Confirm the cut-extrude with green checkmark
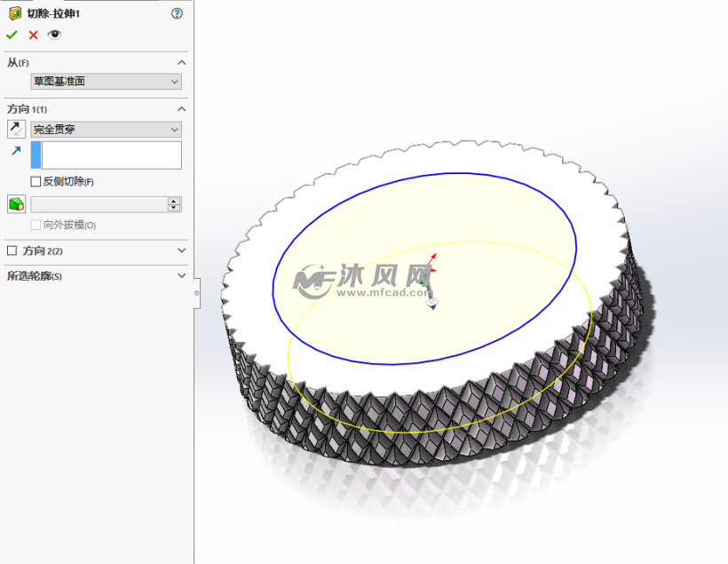Screen dimensions: 728x564 click(x=12, y=35)
